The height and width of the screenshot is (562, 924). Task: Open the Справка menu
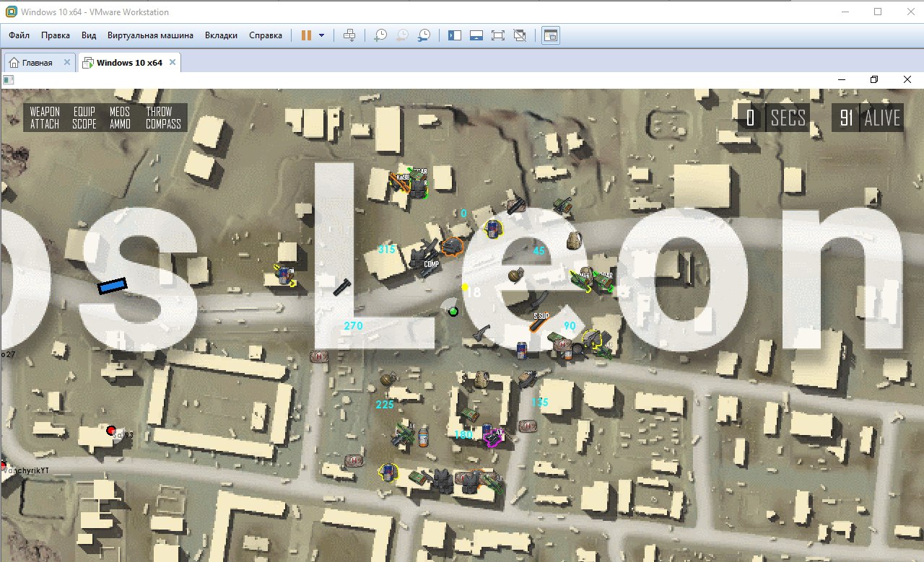coord(266,35)
